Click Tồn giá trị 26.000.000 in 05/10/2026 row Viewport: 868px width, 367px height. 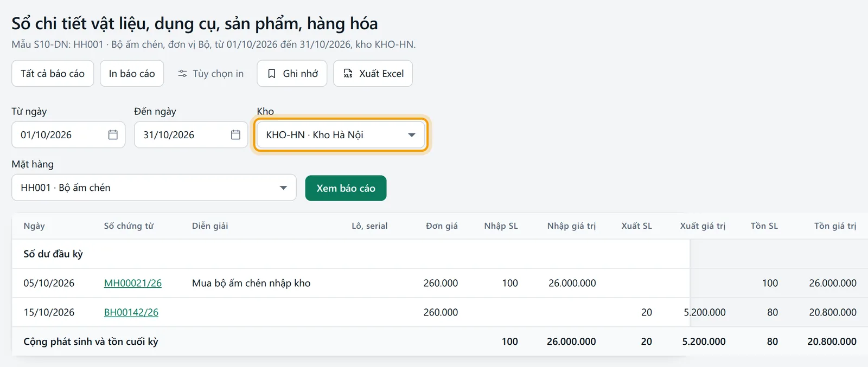(833, 283)
